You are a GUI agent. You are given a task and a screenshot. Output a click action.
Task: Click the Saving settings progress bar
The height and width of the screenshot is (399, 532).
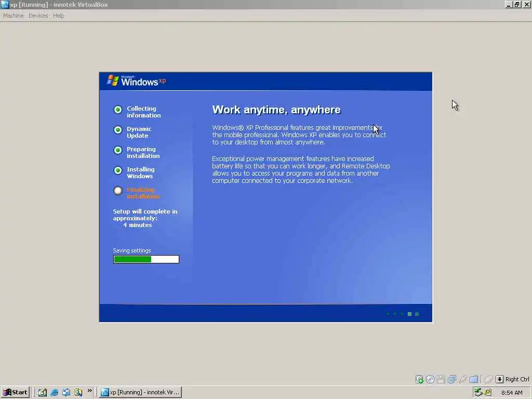pyautogui.click(x=146, y=259)
